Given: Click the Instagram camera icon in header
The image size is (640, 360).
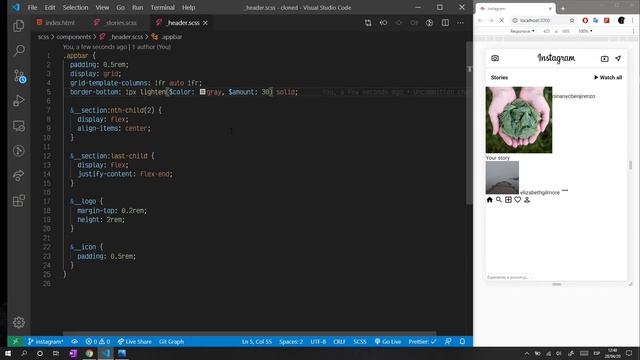Looking at the screenshot, I should [495, 58].
